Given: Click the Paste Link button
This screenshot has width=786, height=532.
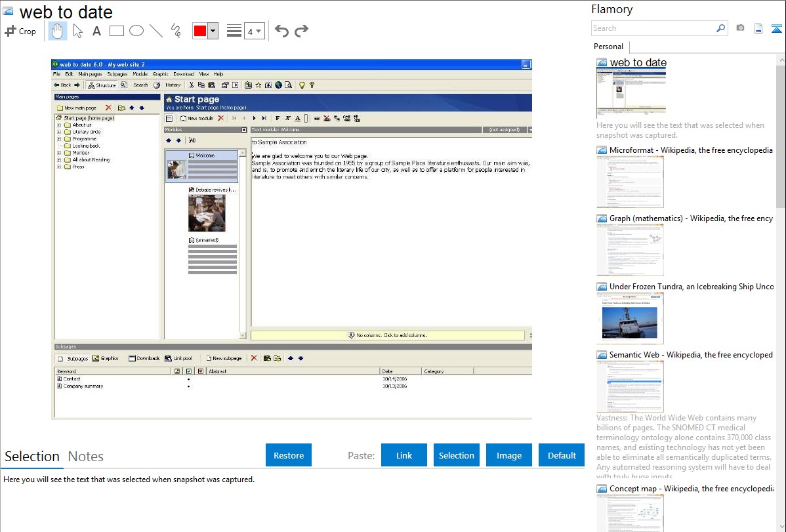Looking at the screenshot, I should (404, 455).
